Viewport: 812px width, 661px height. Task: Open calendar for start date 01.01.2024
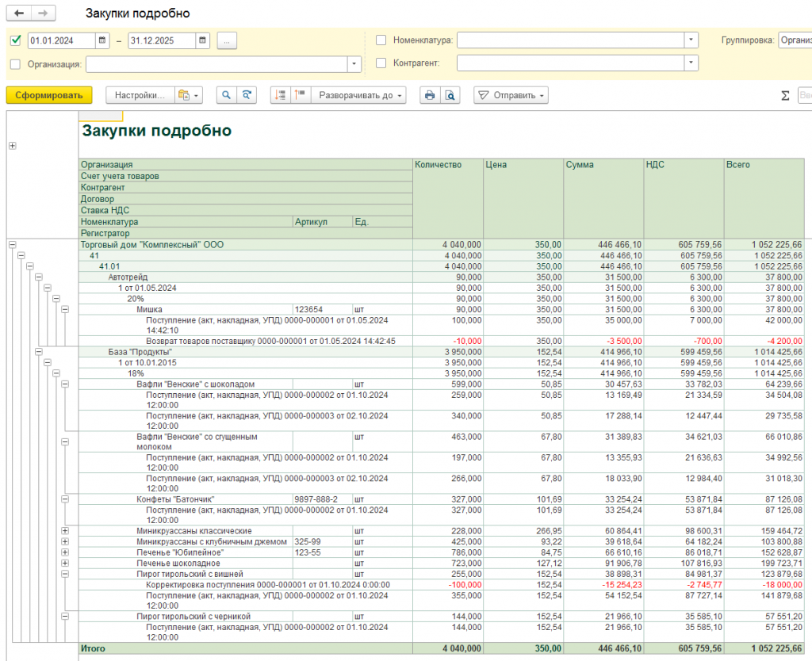tap(102, 40)
